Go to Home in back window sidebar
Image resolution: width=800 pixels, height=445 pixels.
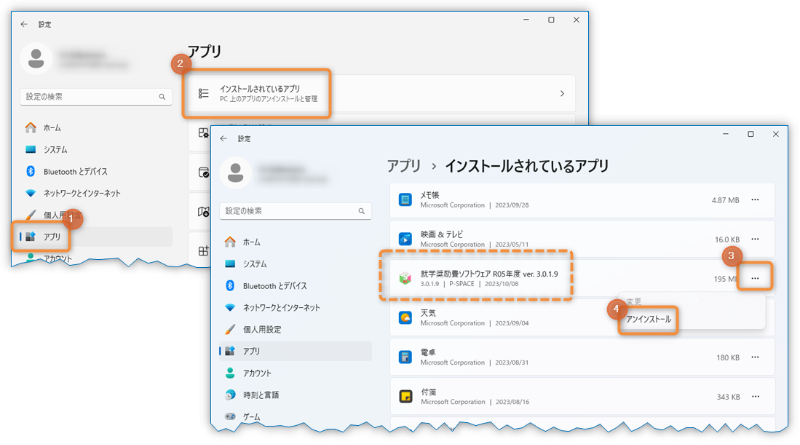point(97,128)
